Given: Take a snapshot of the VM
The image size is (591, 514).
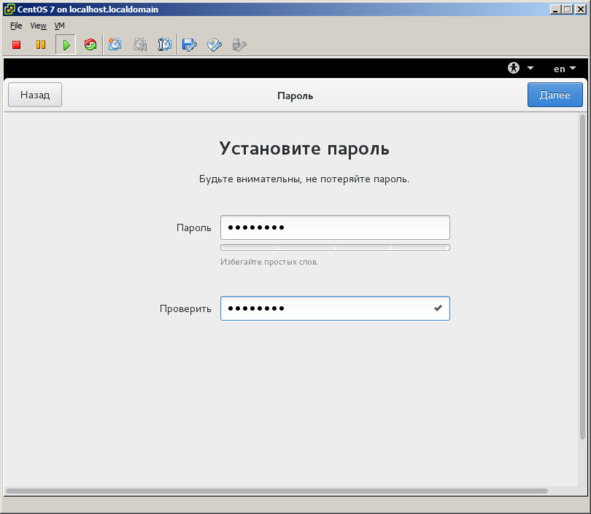Looking at the screenshot, I should tap(115, 45).
